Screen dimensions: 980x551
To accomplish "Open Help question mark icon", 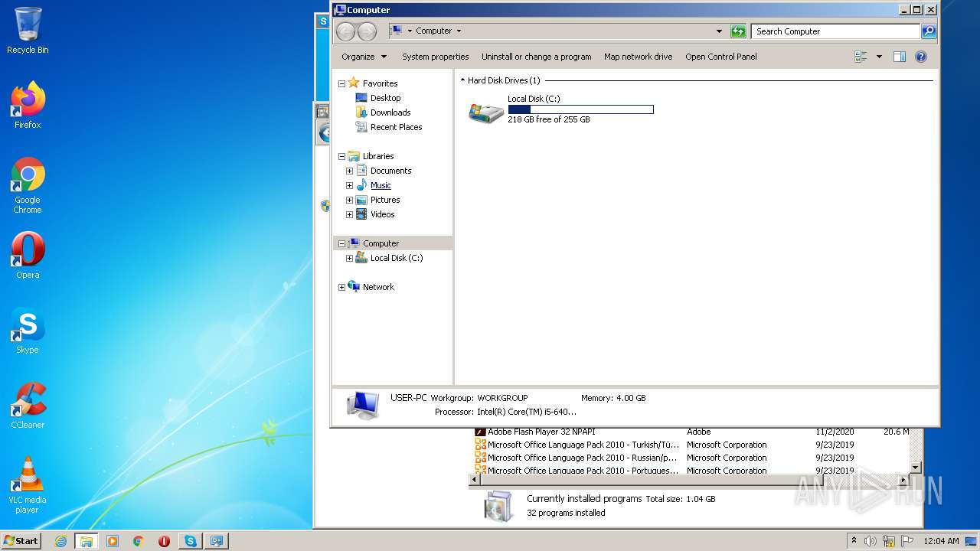I will tap(921, 57).
